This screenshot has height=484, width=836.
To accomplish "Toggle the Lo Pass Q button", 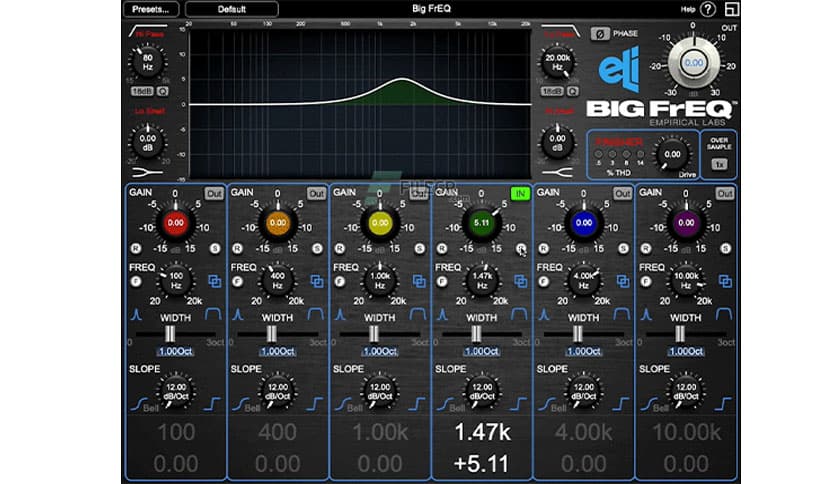I will tap(573, 92).
